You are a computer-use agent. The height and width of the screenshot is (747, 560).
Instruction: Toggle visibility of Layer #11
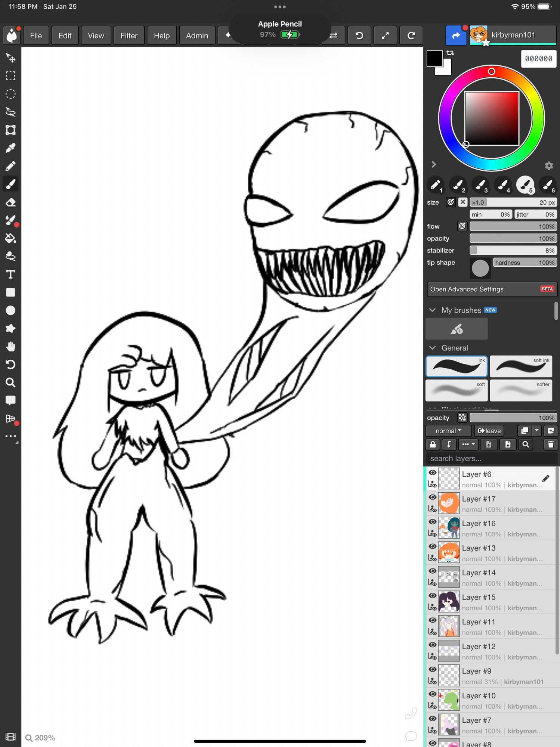point(432,620)
